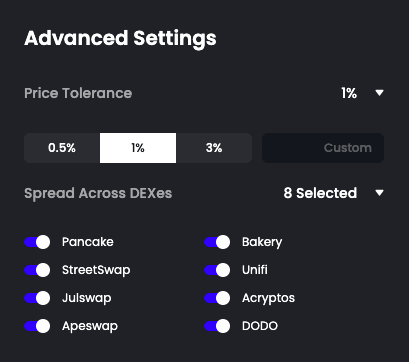Toggle the Pancake DEX switch
The image size is (409, 362).
point(37,242)
